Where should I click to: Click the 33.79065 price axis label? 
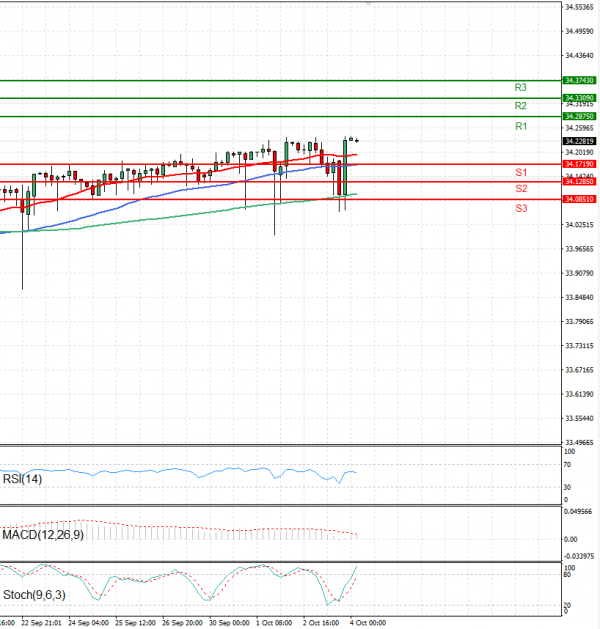click(x=580, y=322)
